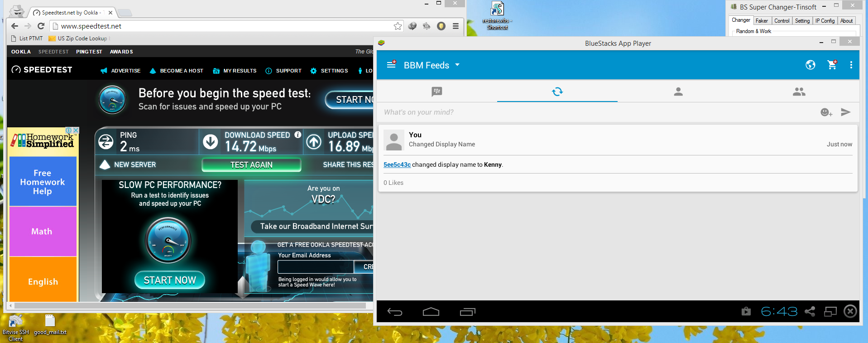Switch to Changer tab in BS Super Changer

pyautogui.click(x=741, y=20)
